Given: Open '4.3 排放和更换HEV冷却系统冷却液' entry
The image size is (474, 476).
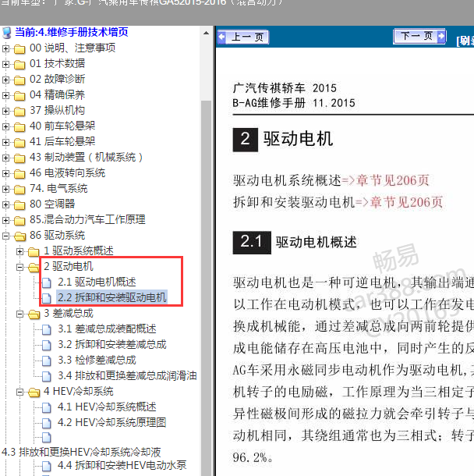Looking at the screenshot, I should click(x=81, y=453).
